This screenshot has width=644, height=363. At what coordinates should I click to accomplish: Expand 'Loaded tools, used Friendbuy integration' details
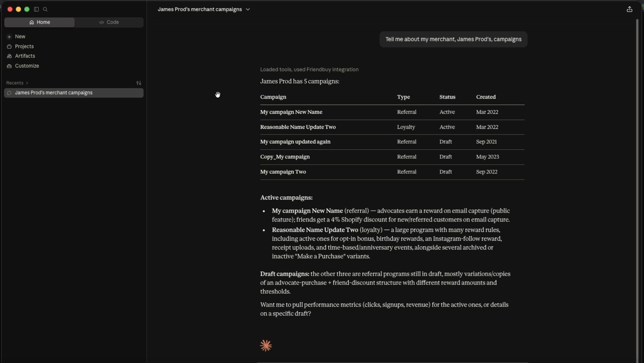pyautogui.click(x=309, y=69)
